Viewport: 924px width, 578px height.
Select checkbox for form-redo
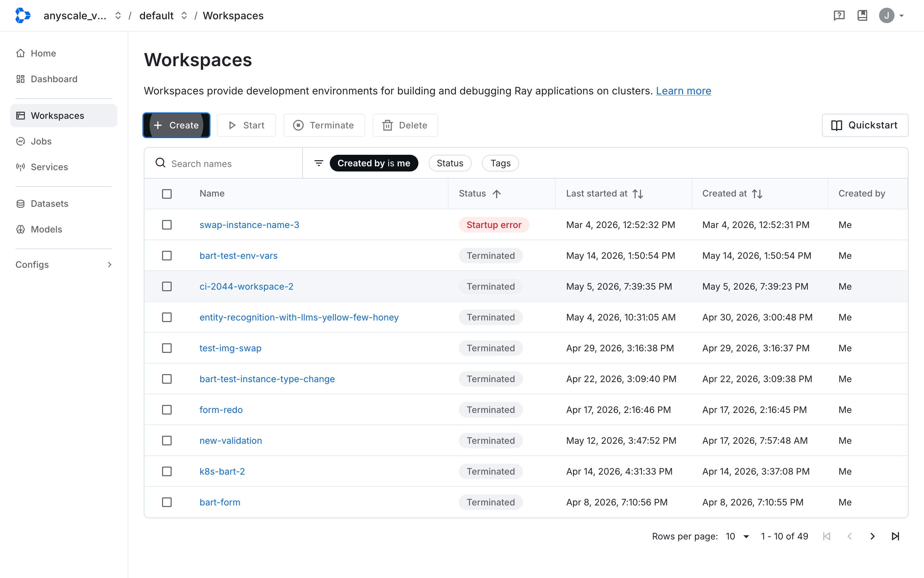167,410
